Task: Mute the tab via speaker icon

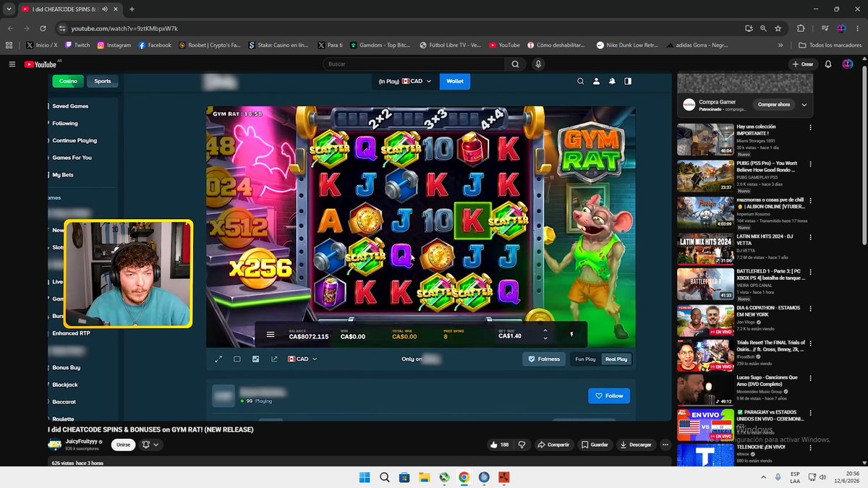Action: (x=105, y=9)
